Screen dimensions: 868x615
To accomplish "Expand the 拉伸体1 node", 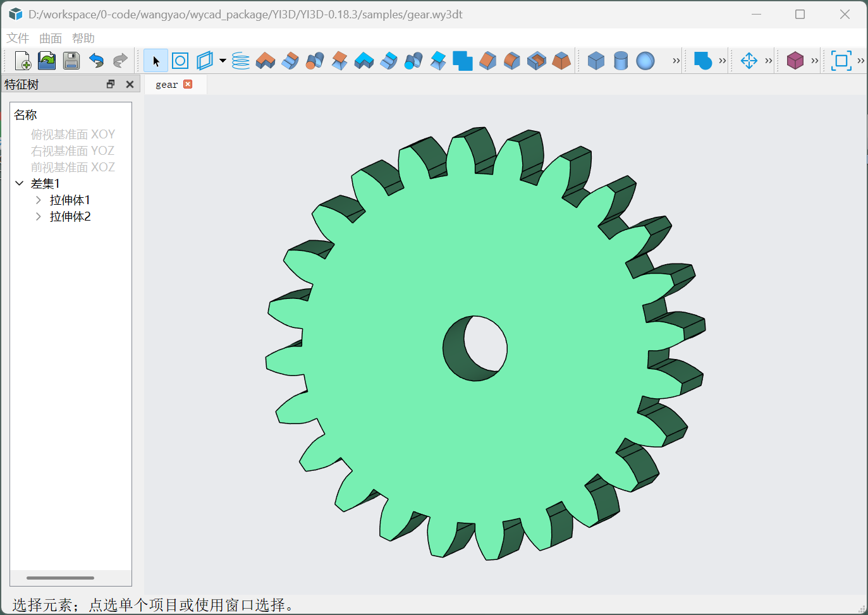I will (39, 200).
